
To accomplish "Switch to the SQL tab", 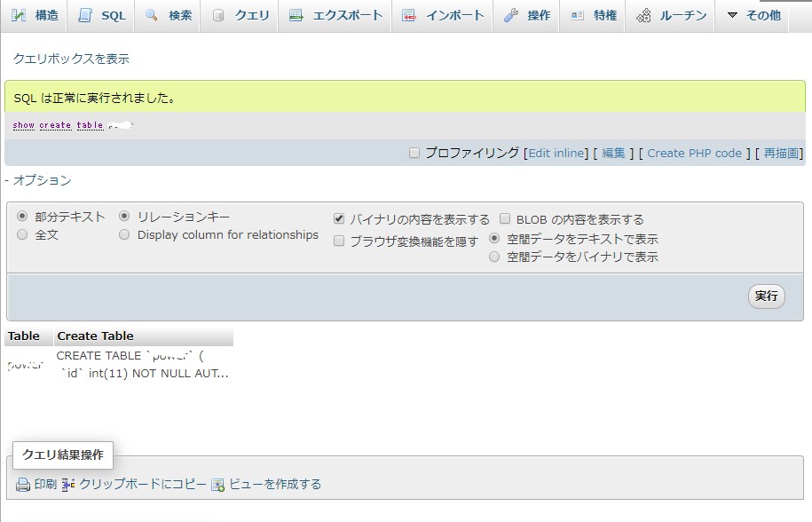I will point(103,16).
